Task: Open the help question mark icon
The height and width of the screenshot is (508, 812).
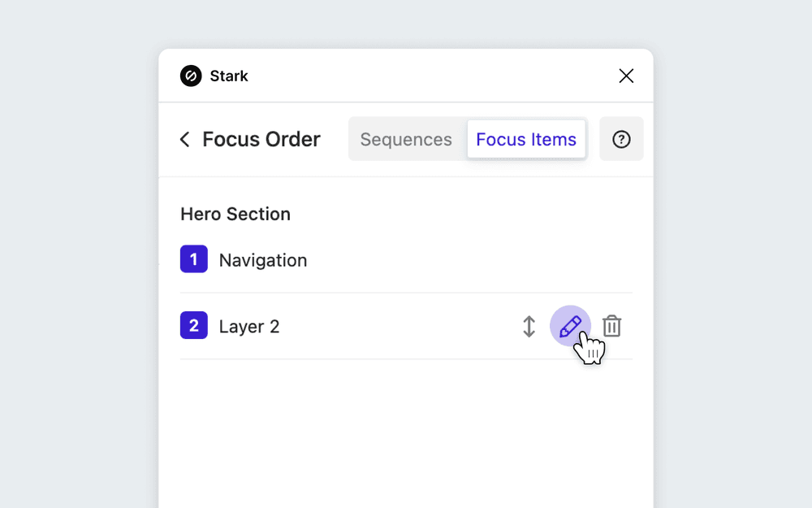Action: click(621, 139)
